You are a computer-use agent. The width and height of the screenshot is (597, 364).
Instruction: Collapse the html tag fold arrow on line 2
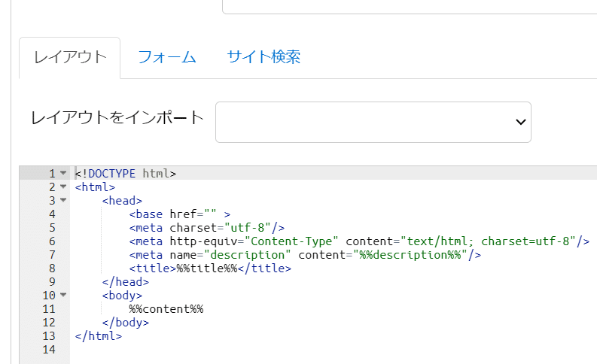[x=63, y=187]
